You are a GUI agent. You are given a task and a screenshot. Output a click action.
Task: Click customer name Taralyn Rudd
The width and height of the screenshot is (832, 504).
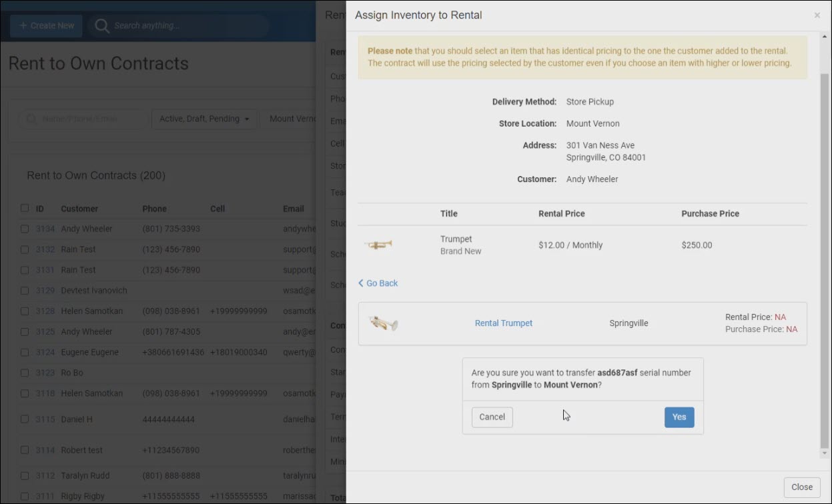(85, 475)
